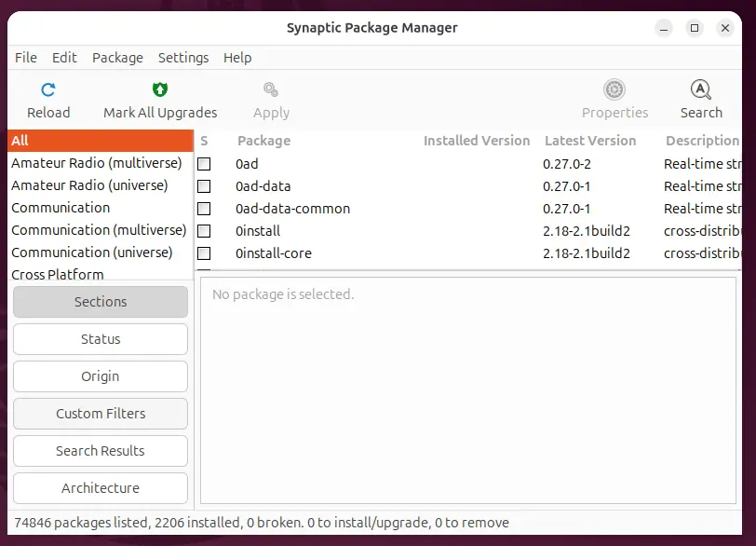Screen dimensions: 756x546
Task: Open Custom Filters view
Action: 100,414
